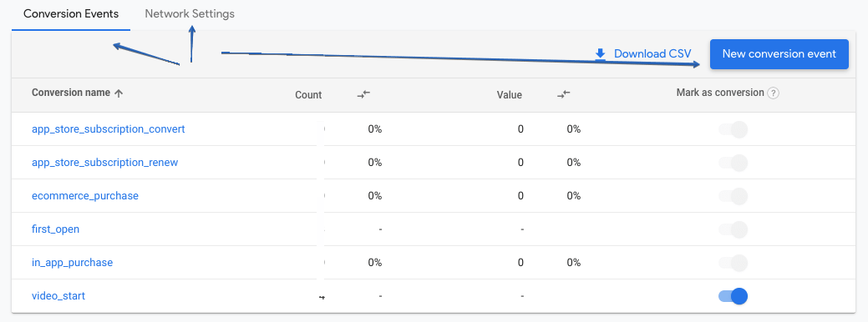Select the Conversion Events tab
Screen dimensions: 868x322
click(x=71, y=14)
